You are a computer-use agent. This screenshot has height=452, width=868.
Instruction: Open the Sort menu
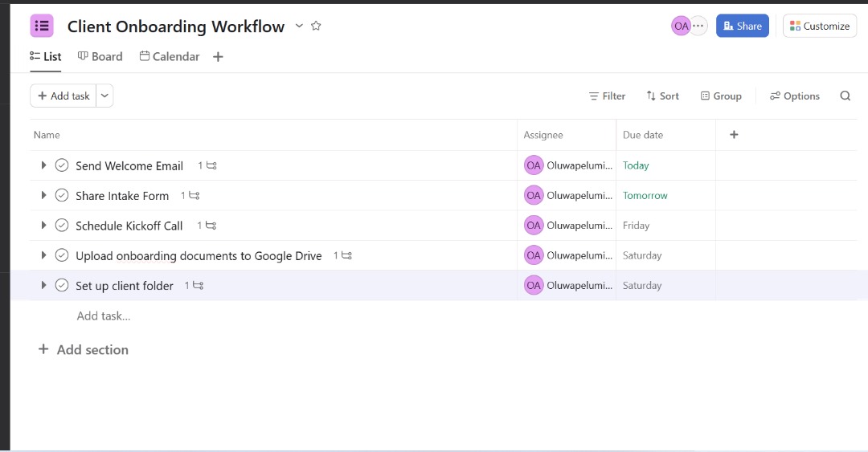pyautogui.click(x=662, y=96)
